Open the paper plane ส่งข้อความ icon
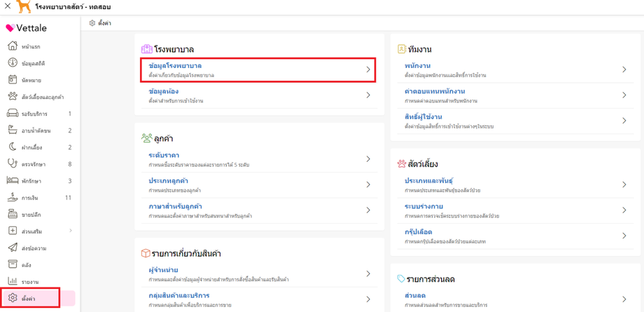Screen dimensions: 644x312 [x=13, y=248]
